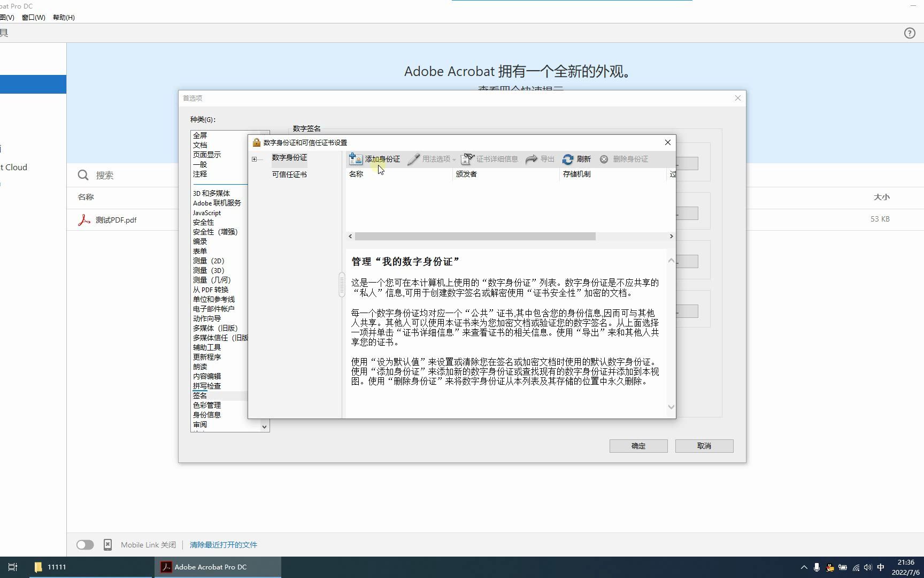The height and width of the screenshot is (578, 924).
Task: Click the certificate details (证书详细信息) icon
Action: [467, 159]
